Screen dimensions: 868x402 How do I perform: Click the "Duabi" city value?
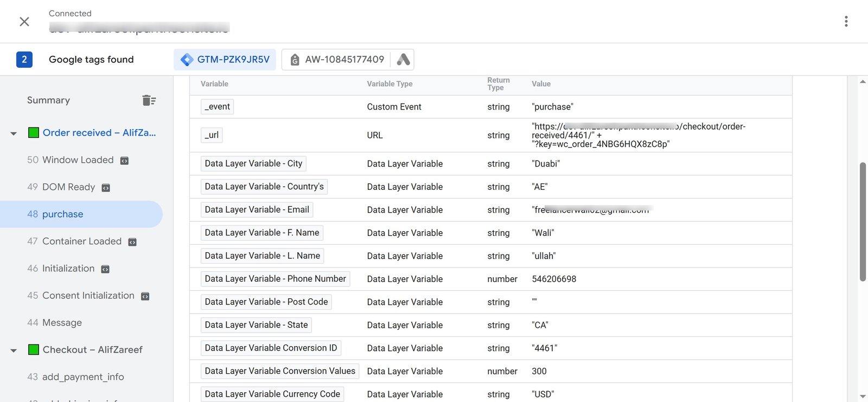[x=546, y=164]
